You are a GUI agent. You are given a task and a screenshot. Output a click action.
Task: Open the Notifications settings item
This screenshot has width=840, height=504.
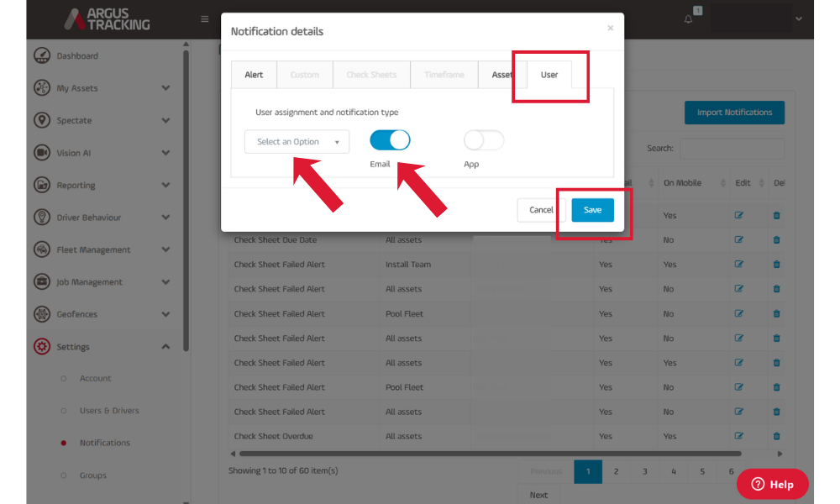point(105,443)
